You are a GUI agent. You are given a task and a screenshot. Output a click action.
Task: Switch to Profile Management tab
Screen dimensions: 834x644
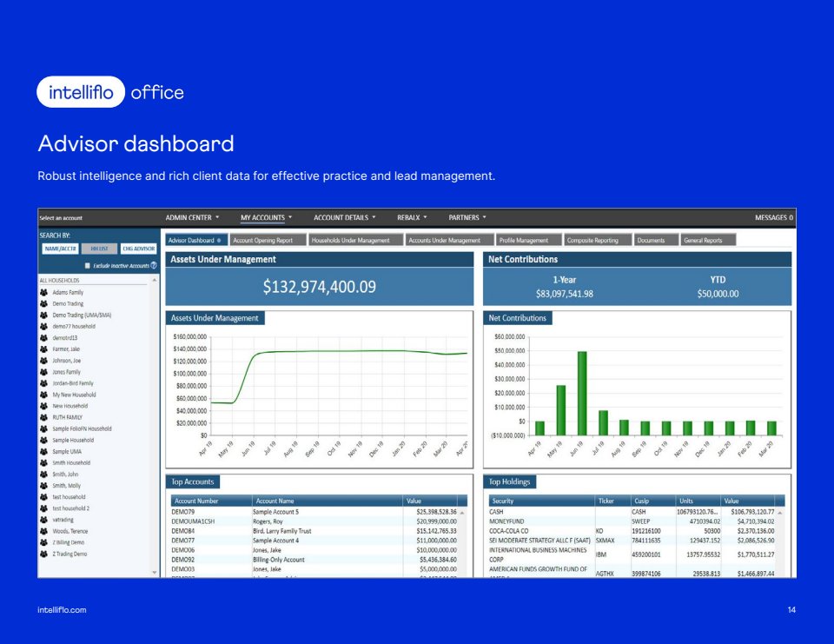coord(529,240)
